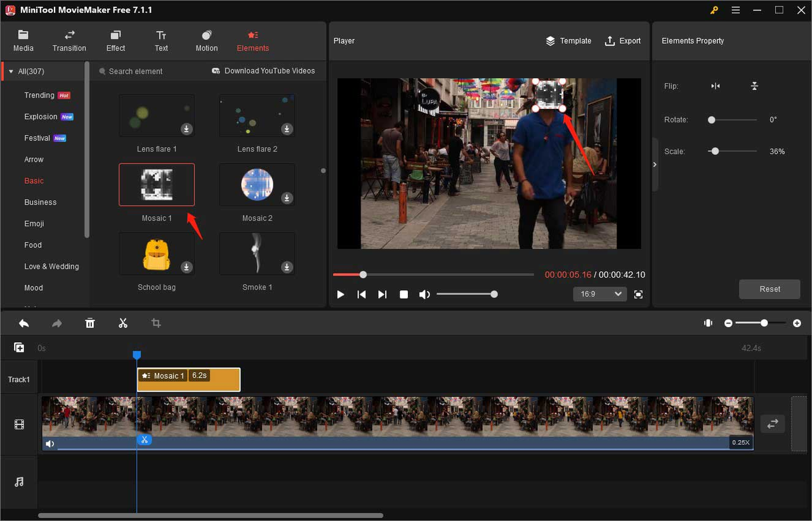Image resolution: width=812 pixels, height=521 pixels.
Task: Click the Scale slider handle
Action: tap(715, 151)
